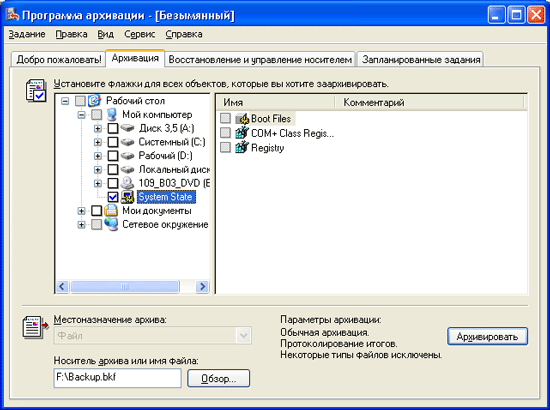Open the Сервис menu
Viewport: 550px width, 410px height.
(x=139, y=34)
